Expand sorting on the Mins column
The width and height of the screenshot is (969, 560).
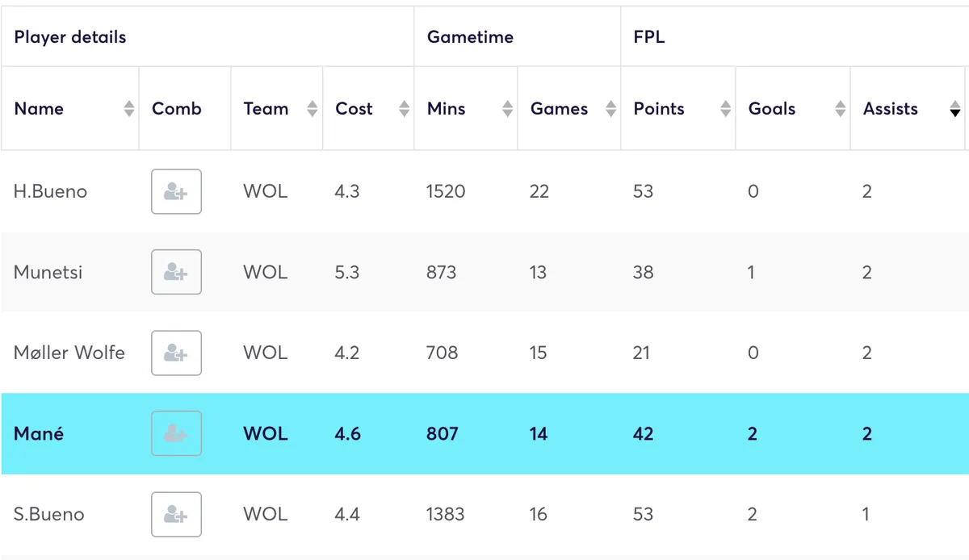tap(506, 108)
